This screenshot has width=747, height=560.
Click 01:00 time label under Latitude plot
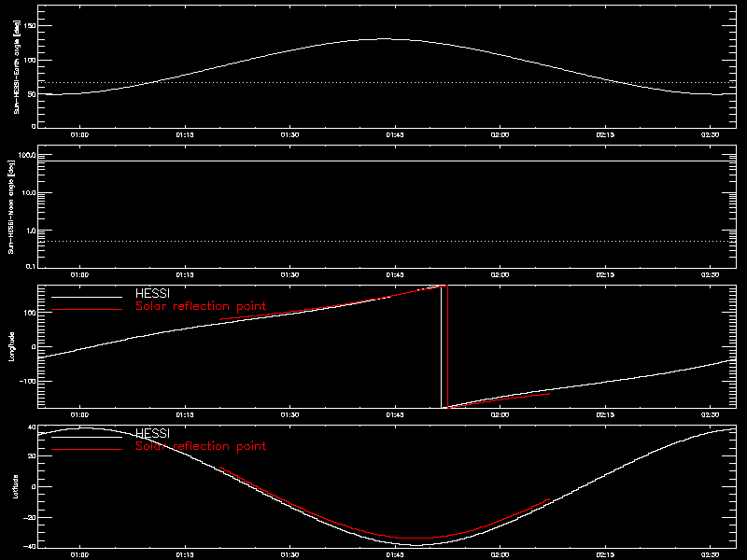click(79, 554)
